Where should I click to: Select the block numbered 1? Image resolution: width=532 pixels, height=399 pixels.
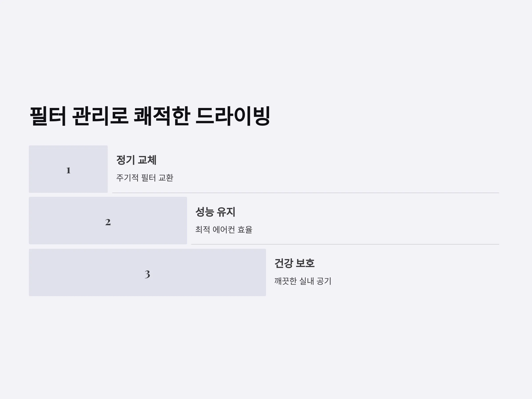[x=68, y=169]
